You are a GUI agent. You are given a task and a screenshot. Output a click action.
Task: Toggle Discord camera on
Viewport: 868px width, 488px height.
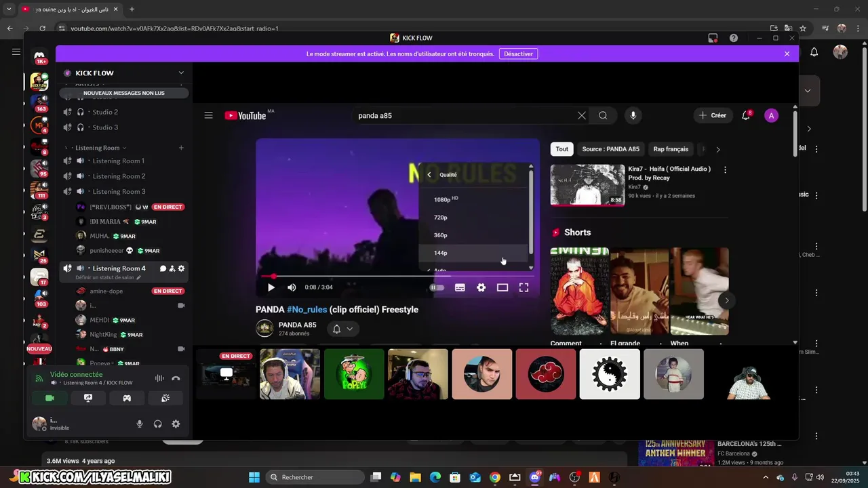50,398
